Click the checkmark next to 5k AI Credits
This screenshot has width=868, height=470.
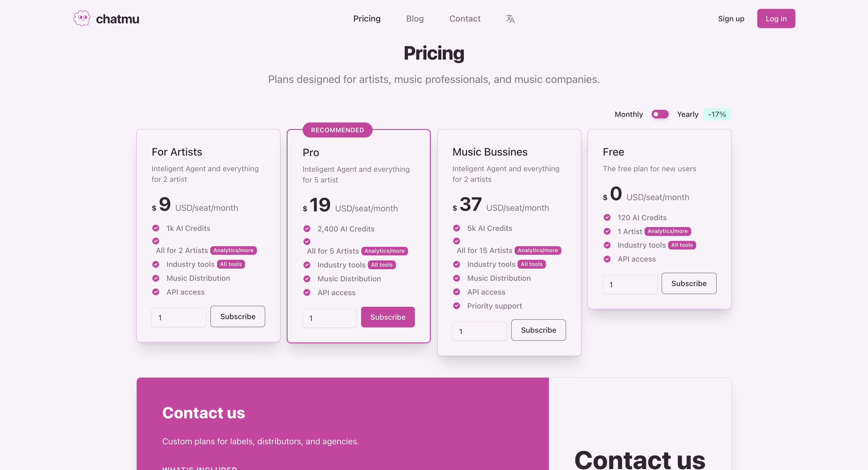point(456,228)
